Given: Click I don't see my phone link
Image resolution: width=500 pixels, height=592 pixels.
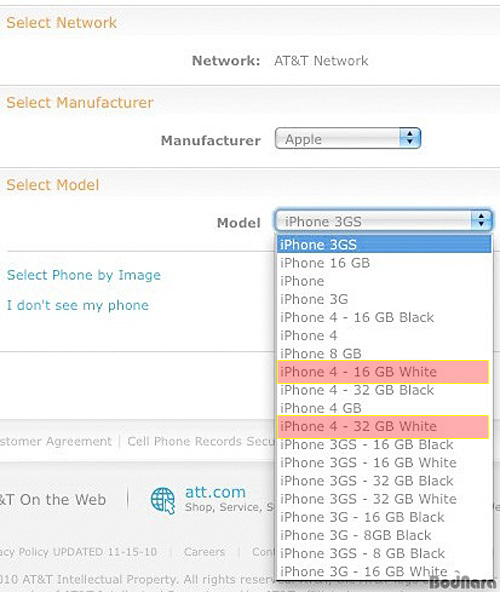Looking at the screenshot, I should click(x=78, y=305).
